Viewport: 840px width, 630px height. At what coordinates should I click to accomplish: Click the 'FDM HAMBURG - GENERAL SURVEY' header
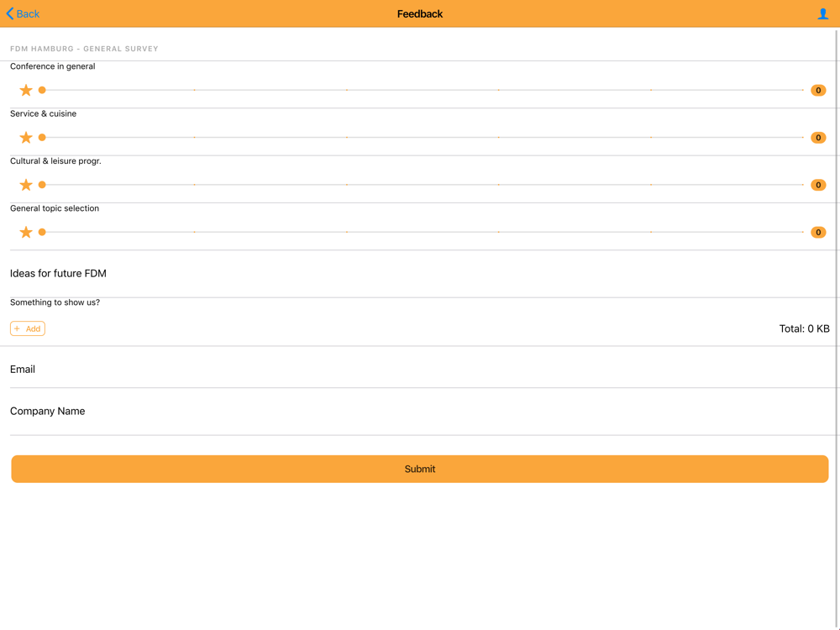pyautogui.click(x=84, y=49)
